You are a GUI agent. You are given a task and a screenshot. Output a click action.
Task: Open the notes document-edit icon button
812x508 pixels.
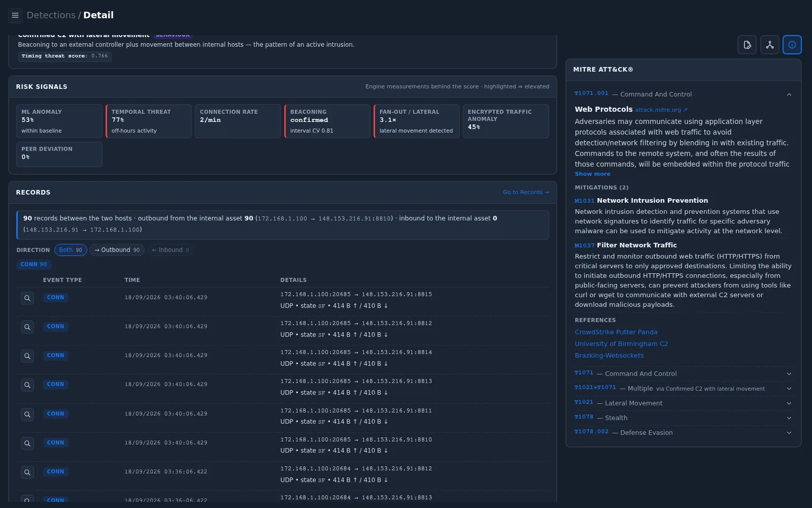tap(747, 45)
